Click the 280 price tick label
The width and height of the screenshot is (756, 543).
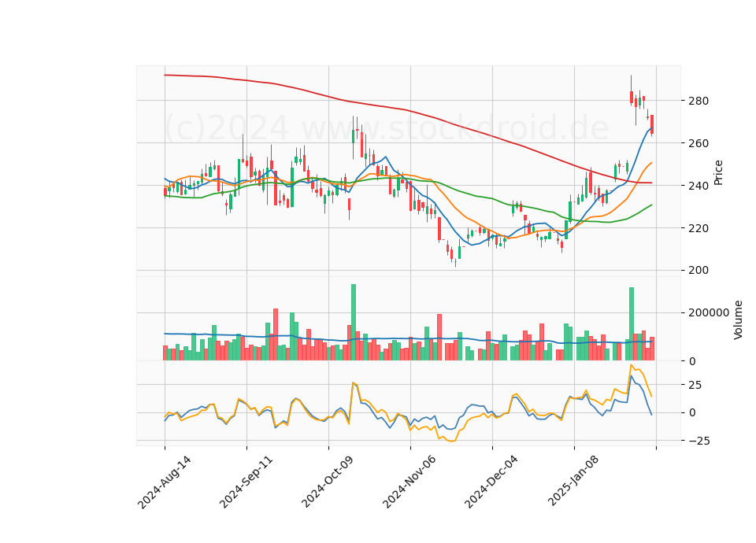pyautogui.click(x=699, y=102)
